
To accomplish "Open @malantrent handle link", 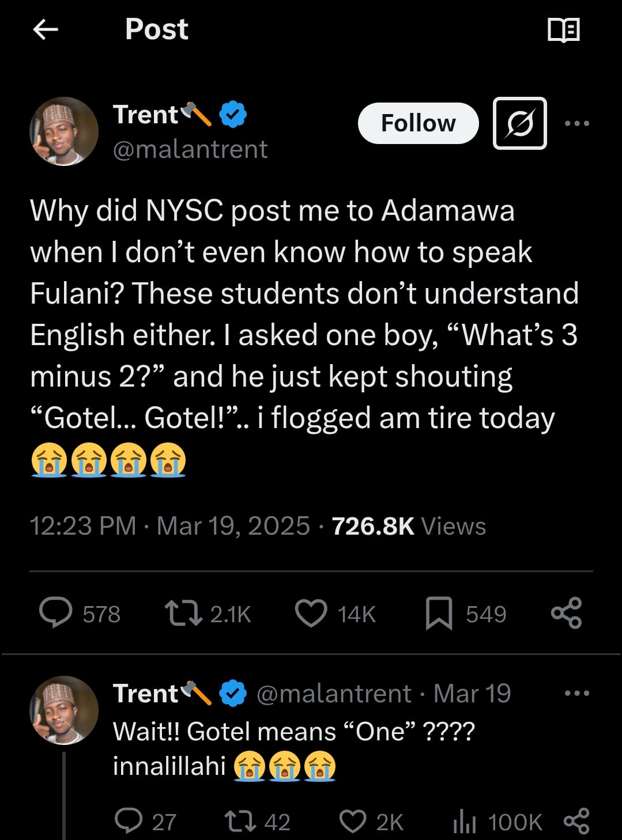I will (190, 149).
